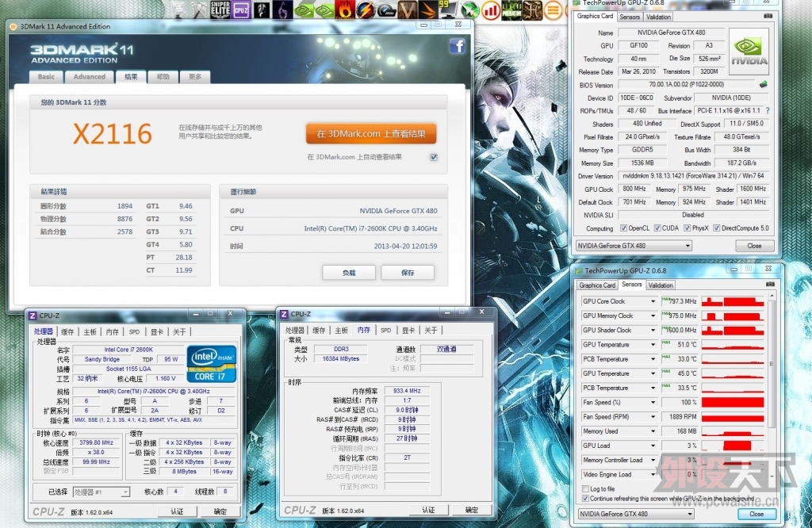Switch to Validation tab in GPU-Z Graphics Card window
This screenshot has height=528, width=812.
[x=658, y=17]
